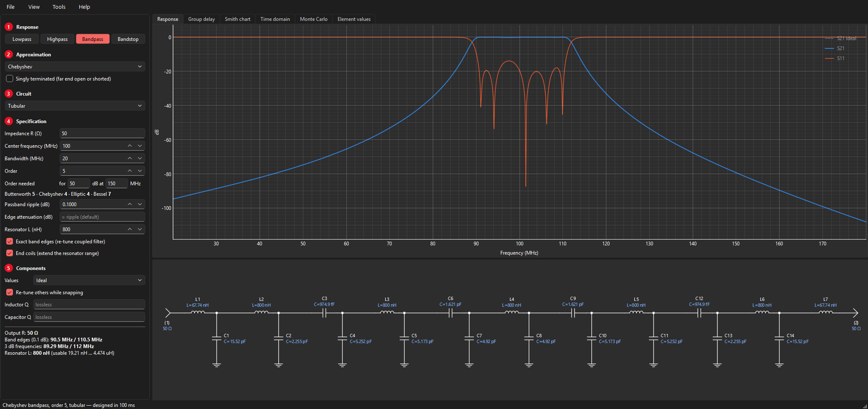Click series capacitor C3 symbol in schematic
868x409 pixels.
click(x=324, y=313)
